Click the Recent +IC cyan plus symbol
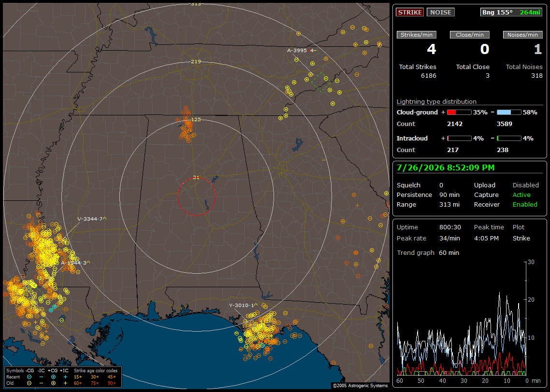The width and height of the screenshot is (550, 392). (65, 377)
